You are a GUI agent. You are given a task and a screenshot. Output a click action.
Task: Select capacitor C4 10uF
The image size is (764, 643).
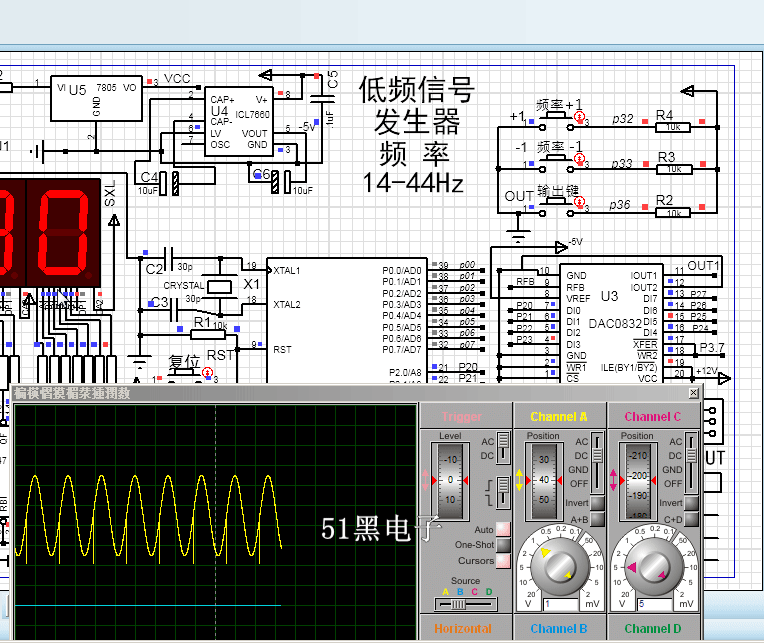[169, 183]
